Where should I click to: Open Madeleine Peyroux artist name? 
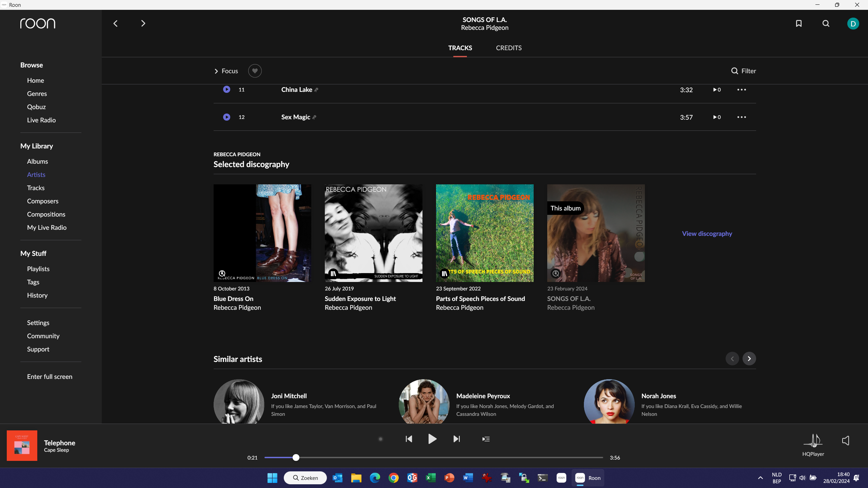pos(483,396)
